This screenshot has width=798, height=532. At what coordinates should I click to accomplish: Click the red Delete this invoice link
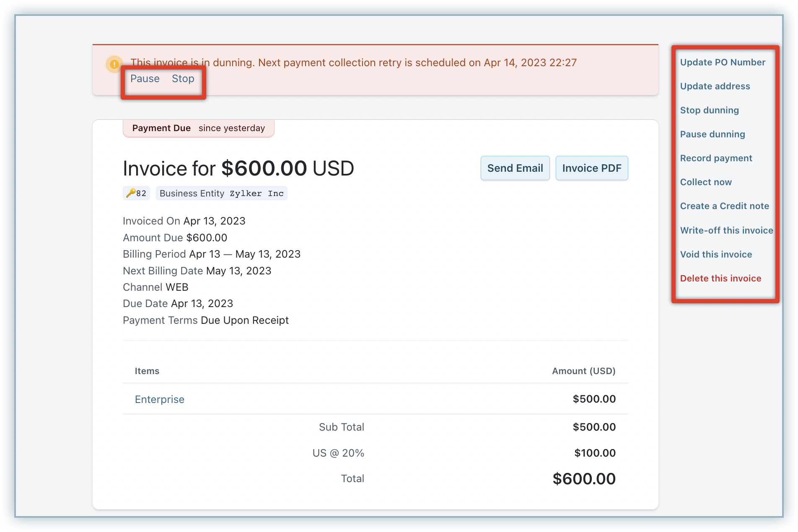[720, 279]
